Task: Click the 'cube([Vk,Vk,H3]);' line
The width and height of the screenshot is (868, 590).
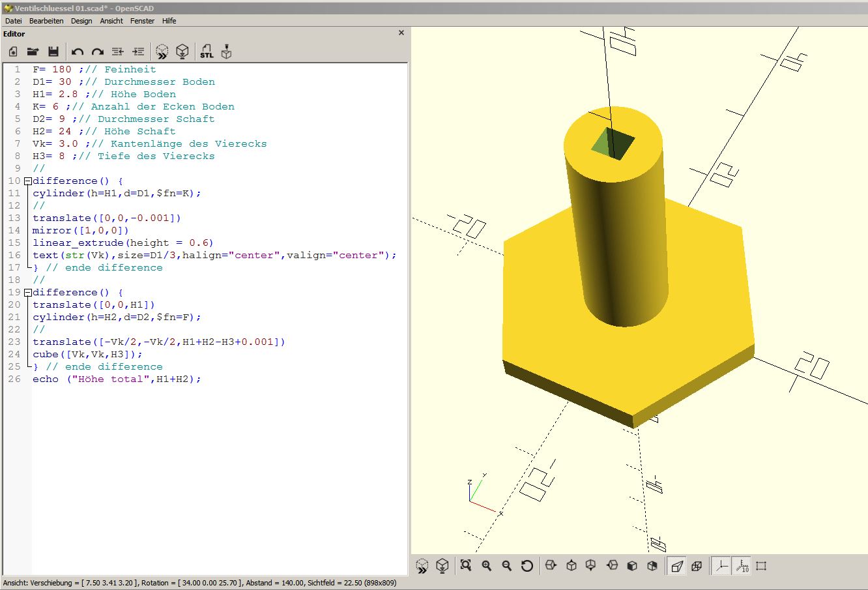Action: [88, 354]
